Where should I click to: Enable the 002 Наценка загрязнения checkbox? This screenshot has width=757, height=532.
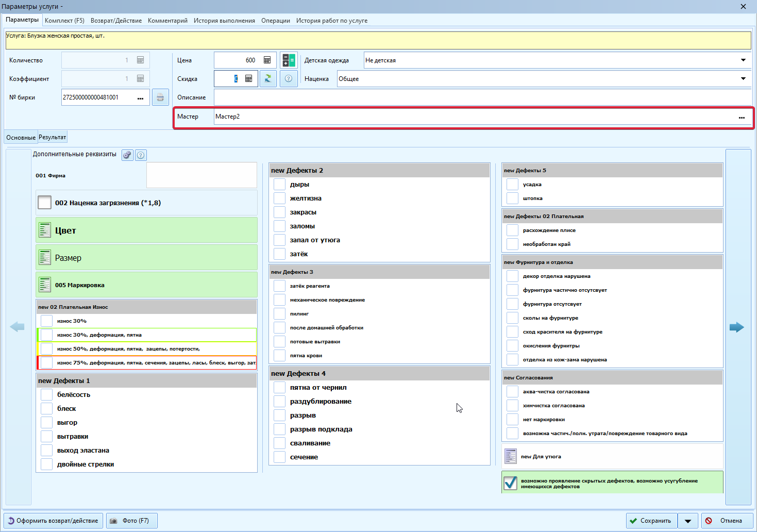pos(44,203)
